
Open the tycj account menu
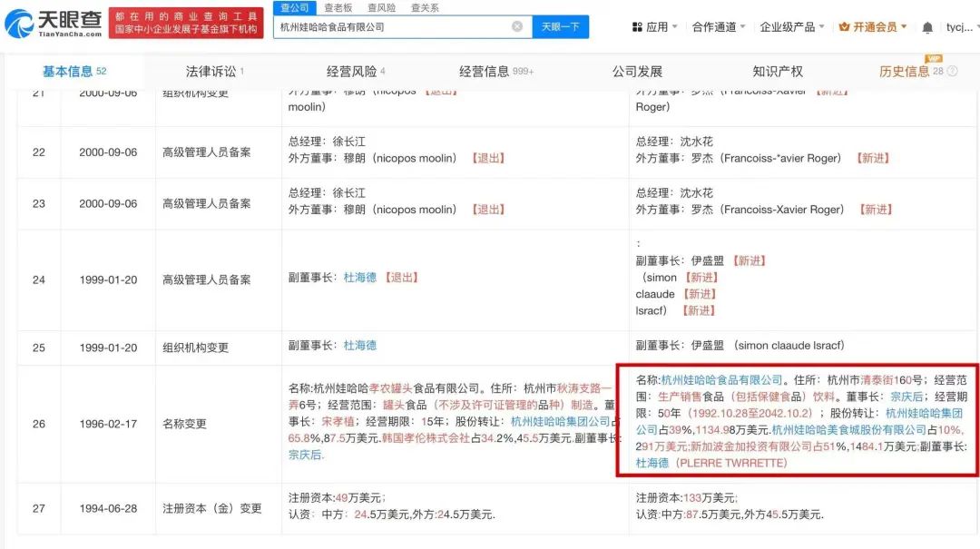tap(959, 27)
